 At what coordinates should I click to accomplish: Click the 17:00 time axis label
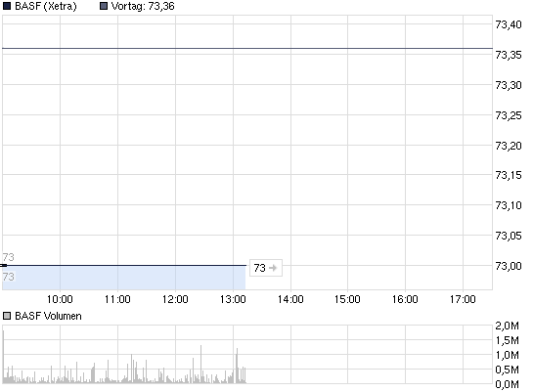463,299
